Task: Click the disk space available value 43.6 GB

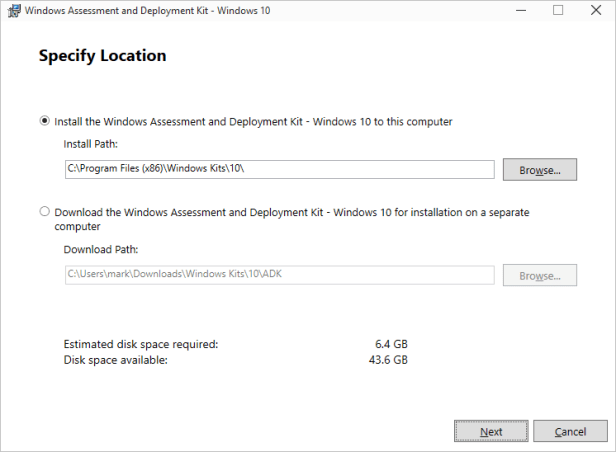Action: (388, 360)
